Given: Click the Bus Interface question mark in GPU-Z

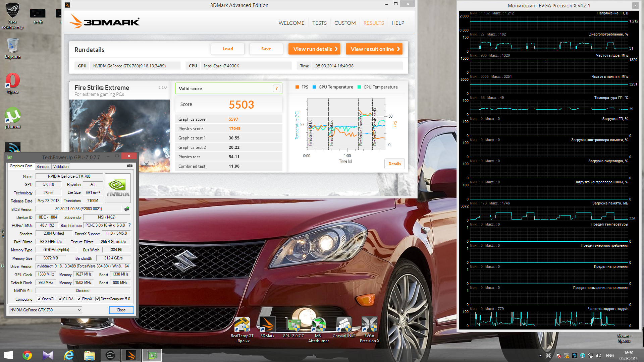Looking at the screenshot, I should [129, 225].
